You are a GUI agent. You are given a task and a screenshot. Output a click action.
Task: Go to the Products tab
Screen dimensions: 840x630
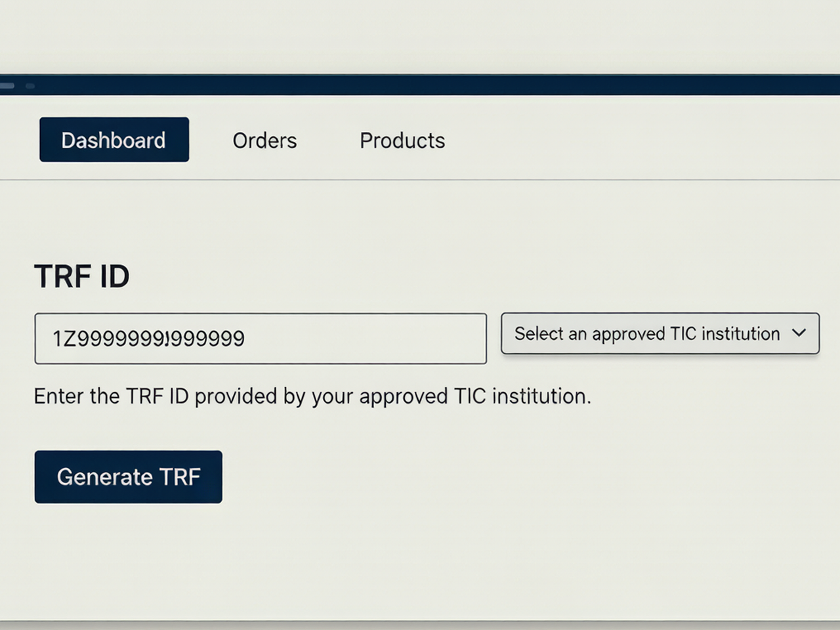pos(402,140)
